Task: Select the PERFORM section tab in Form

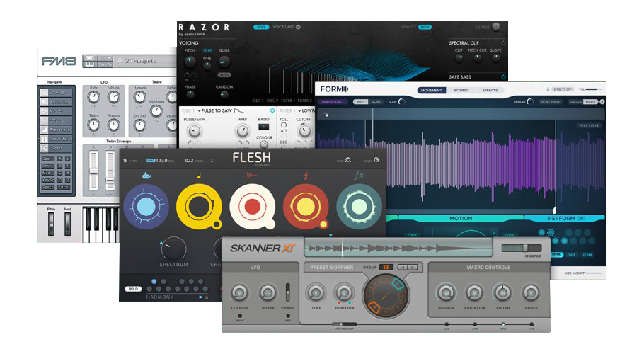Action: coord(565,219)
